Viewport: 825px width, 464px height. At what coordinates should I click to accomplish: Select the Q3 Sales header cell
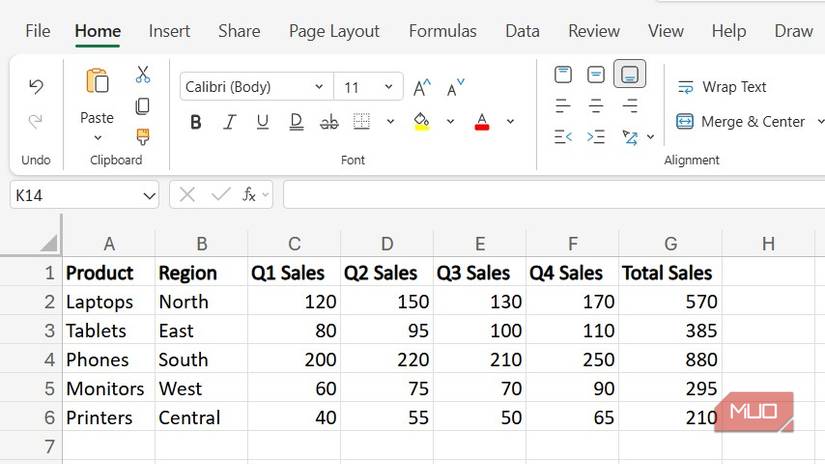(479, 273)
